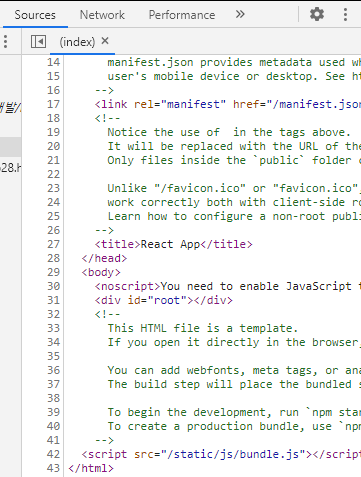
Task: Click 'To create a production bundle' line
Action: pos(234,426)
